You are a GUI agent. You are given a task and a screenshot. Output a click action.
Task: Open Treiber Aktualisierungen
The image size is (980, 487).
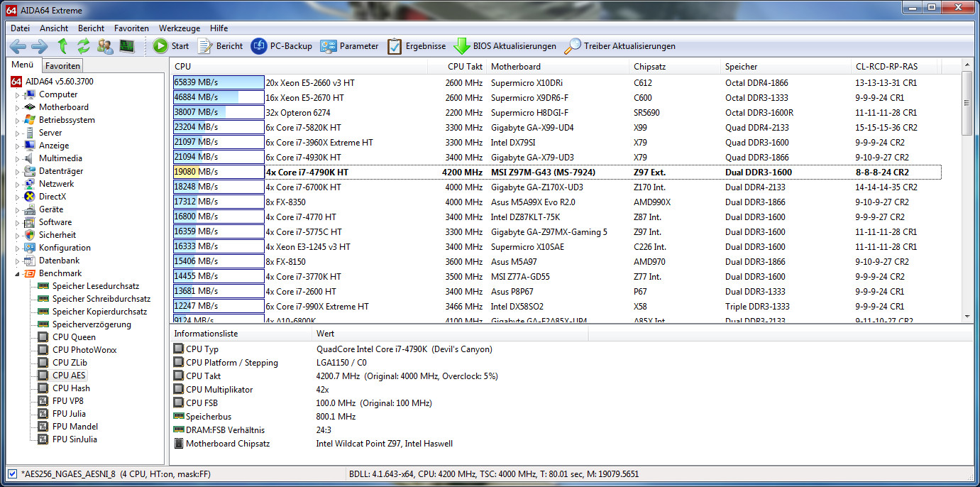(620, 46)
